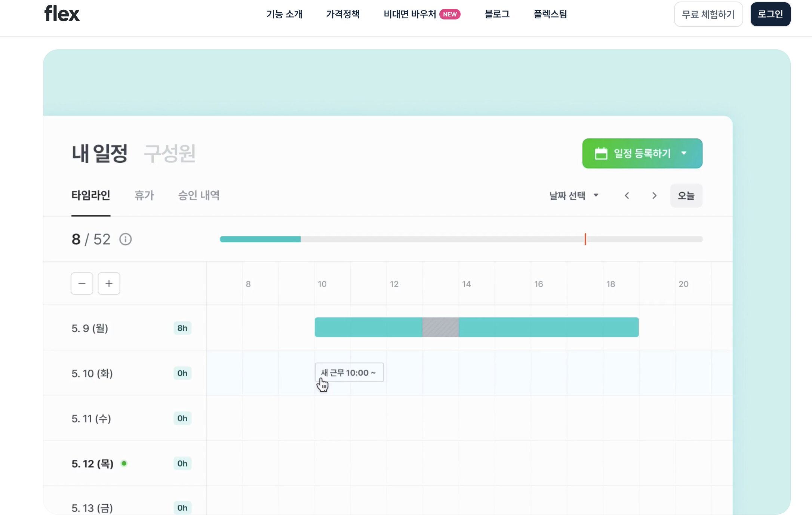Open the 휴가 tab
812x529 pixels.
144,195
